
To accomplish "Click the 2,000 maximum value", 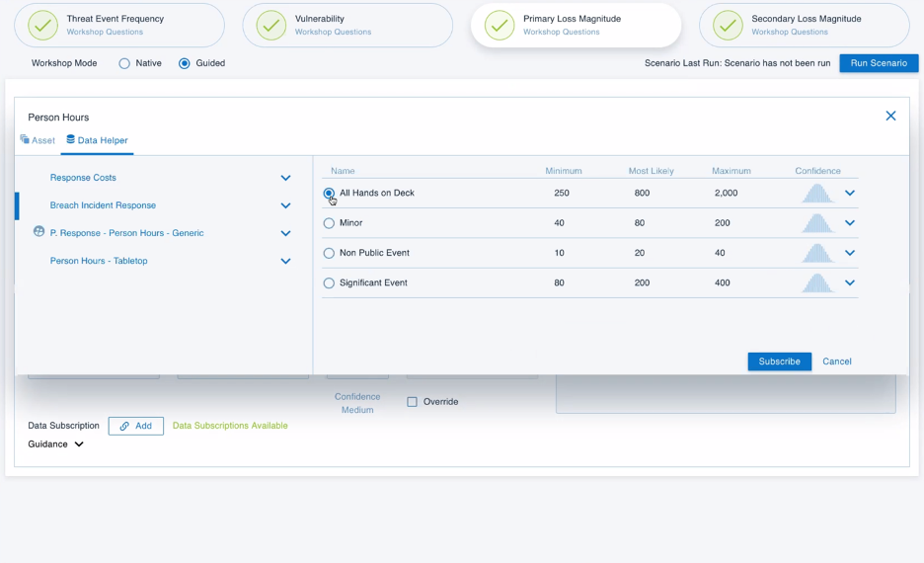I will (726, 193).
